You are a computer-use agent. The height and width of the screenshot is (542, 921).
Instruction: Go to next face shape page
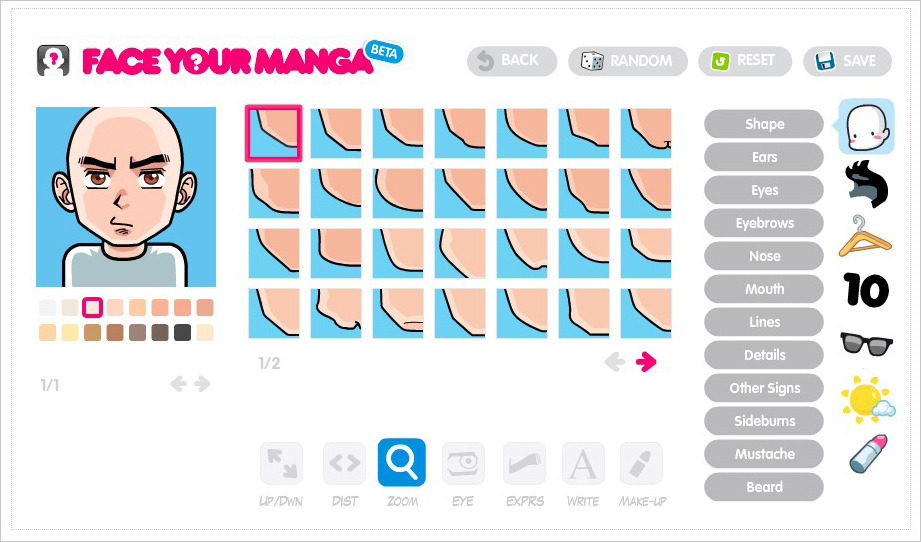(646, 362)
